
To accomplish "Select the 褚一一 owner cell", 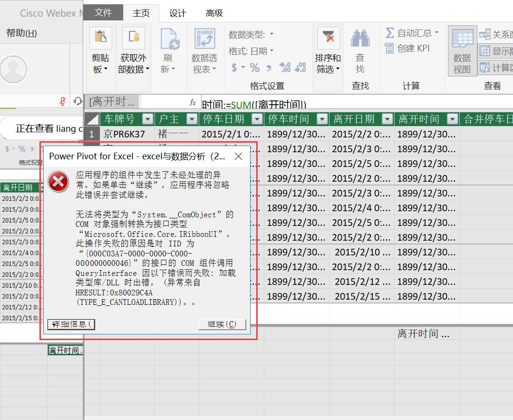I will tap(177, 134).
